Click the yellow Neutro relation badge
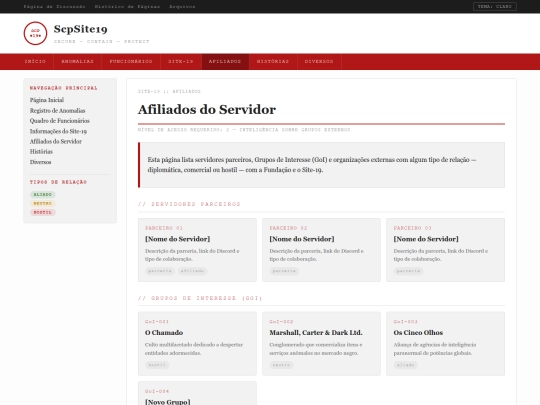Viewport: 540px width, 405px height. (43, 204)
